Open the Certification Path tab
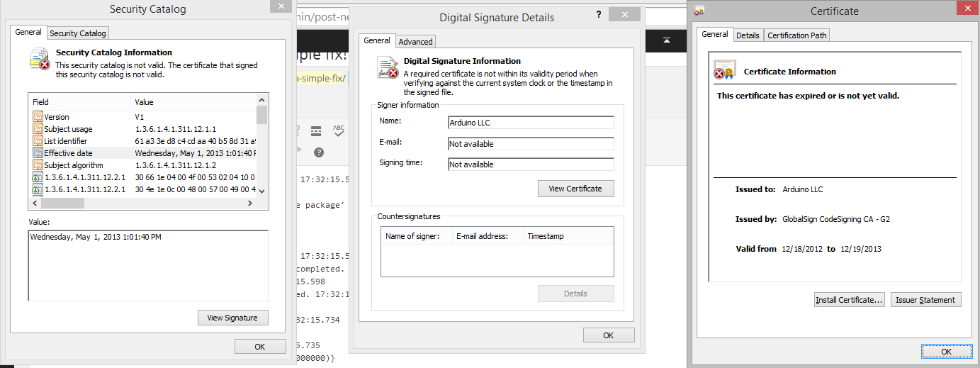The height and width of the screenshot is (368, 980). coord(797,35)
